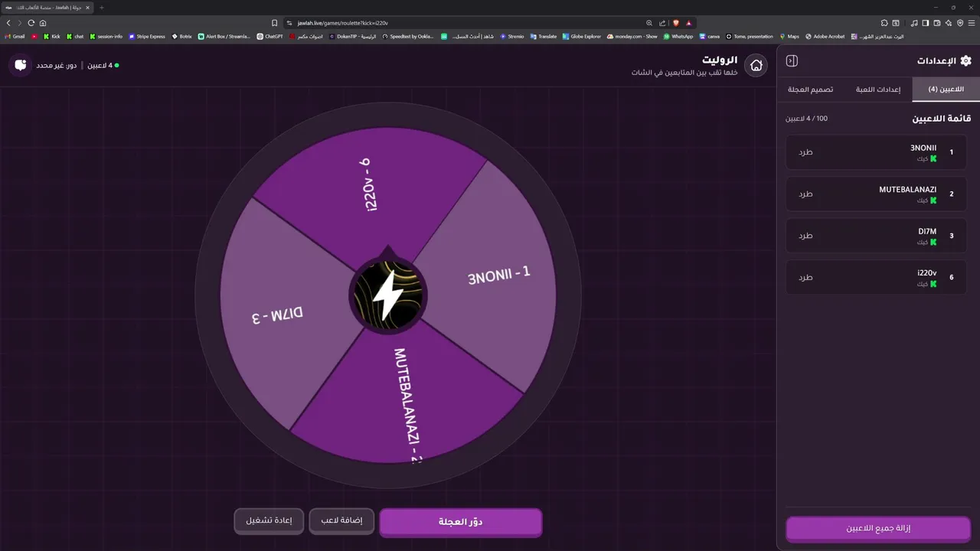Collapse the settings sidebar panel icon

click(x=792, y=60)
